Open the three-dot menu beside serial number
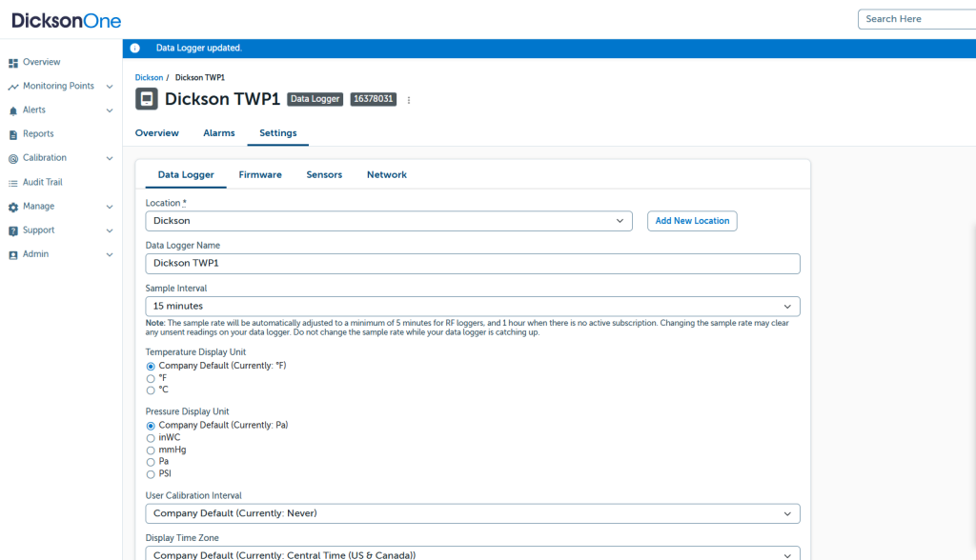The image size is (976, 560). (409, 100)
